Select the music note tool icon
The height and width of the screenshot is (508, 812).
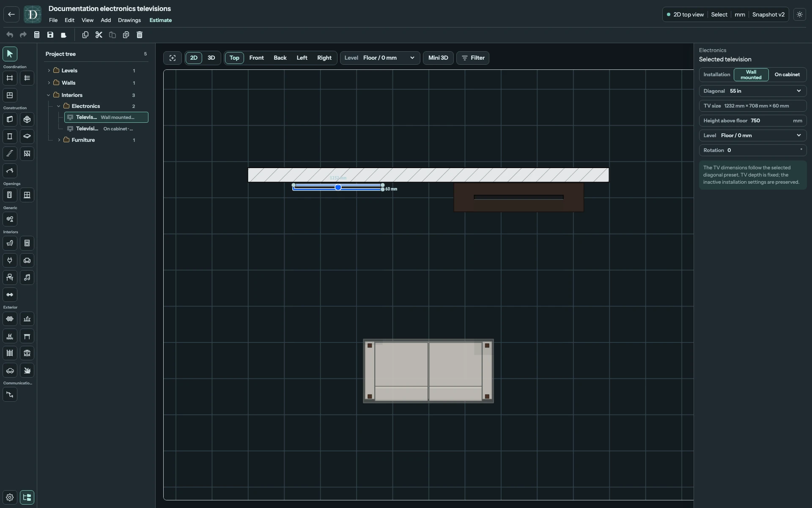27,277
